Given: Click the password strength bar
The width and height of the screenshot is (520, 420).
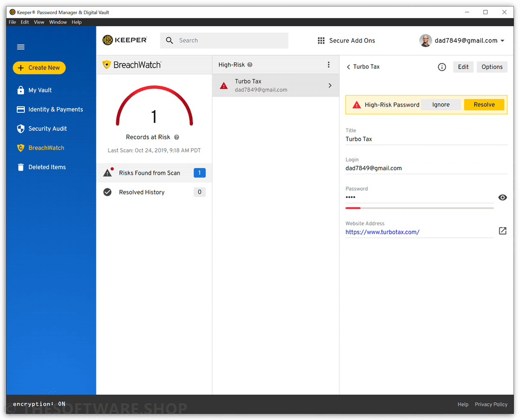Looking at the screenshot, I should click(x=419, y=208).
